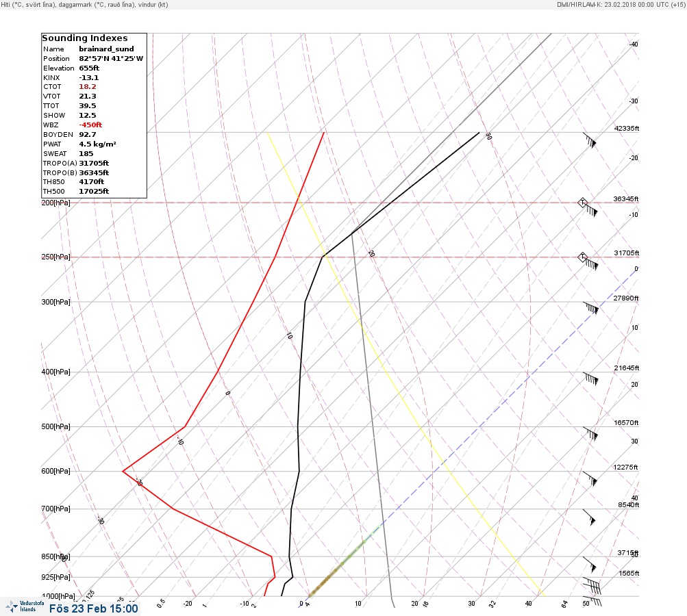Click the 1565ft altitude label

pyautogui.click(x=629, y=573)
